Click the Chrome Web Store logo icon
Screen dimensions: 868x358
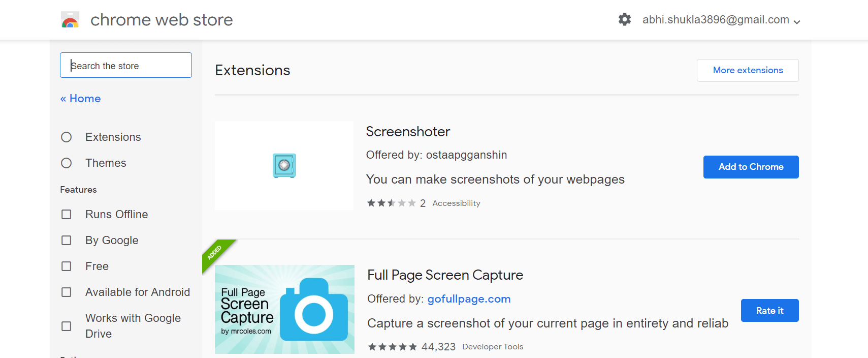[70, 20]
